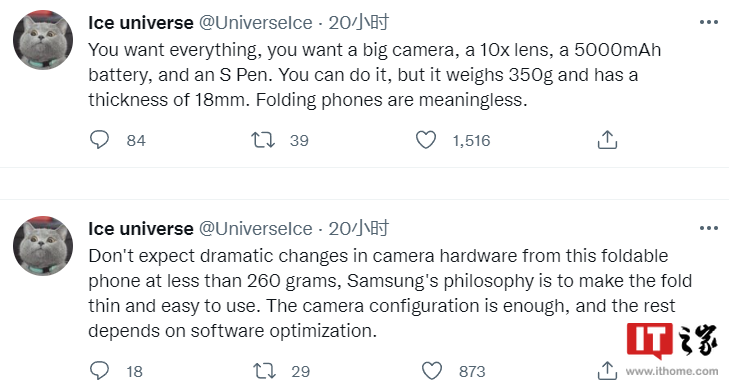Like the tweet with 873 likes

(x=431, y=371)
